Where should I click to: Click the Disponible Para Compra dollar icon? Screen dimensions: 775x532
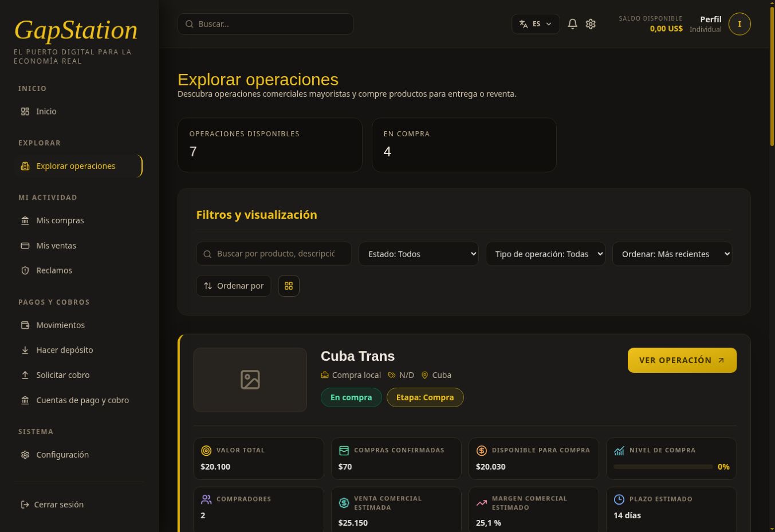point(482,451)
